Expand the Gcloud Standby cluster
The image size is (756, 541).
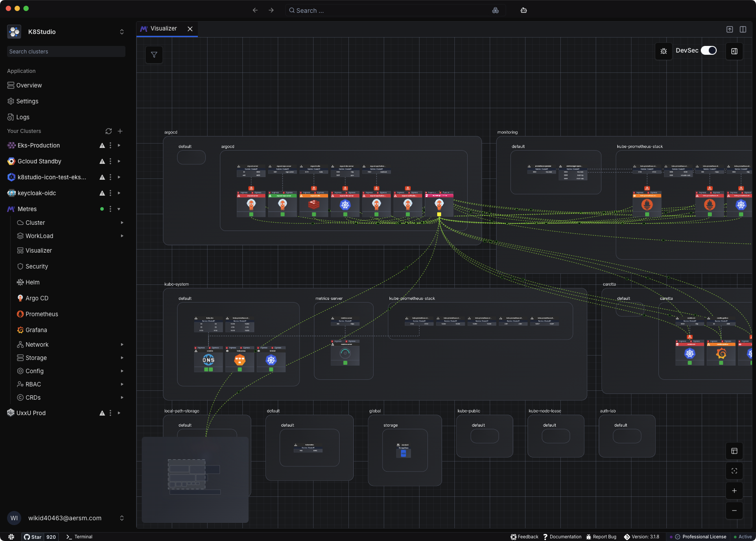[119, 161]
